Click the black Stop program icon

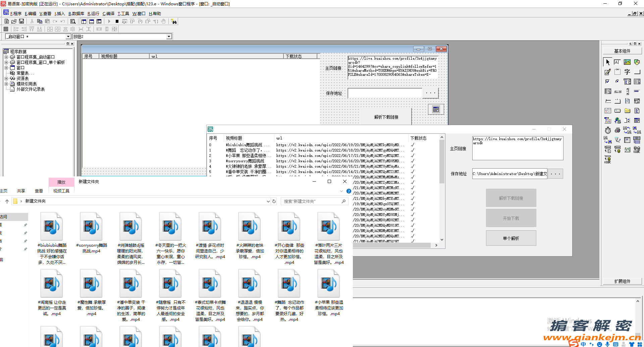pyautogui.click(x=117, y=21)
